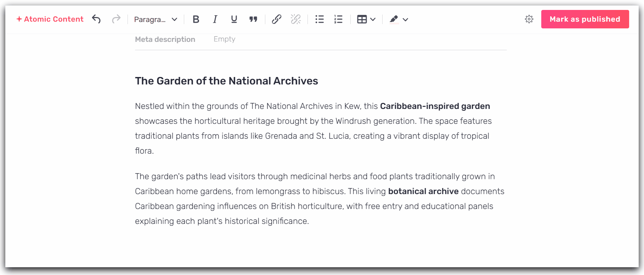Add Atomic Content block

[x=50, y=19]
